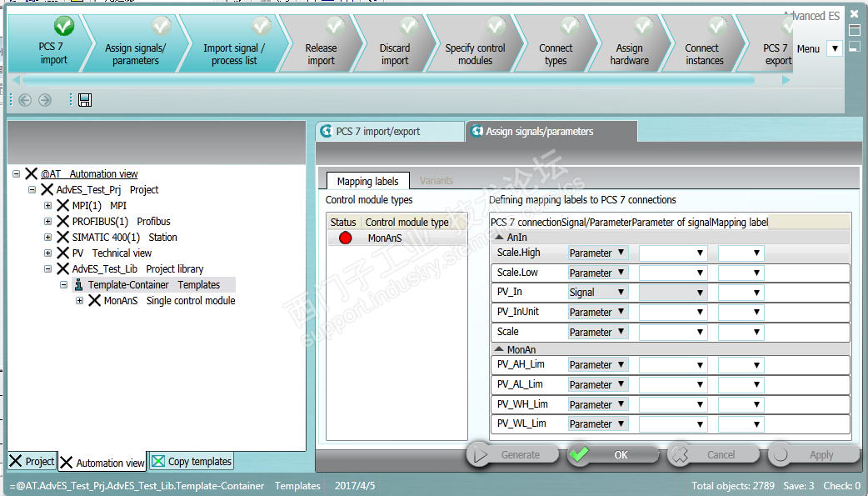Expand the PV Technical view node
Image resolution: width=868 pixels, height=496 pixels.
pos(48,253)
